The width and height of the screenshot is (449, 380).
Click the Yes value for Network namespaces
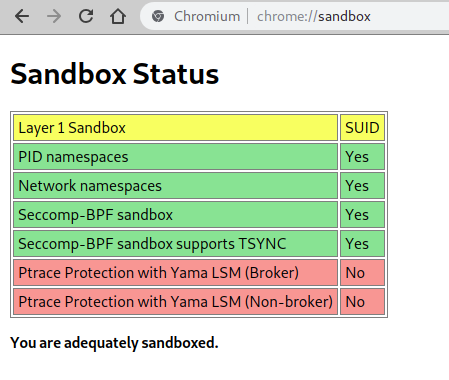(x=362, y=186)
